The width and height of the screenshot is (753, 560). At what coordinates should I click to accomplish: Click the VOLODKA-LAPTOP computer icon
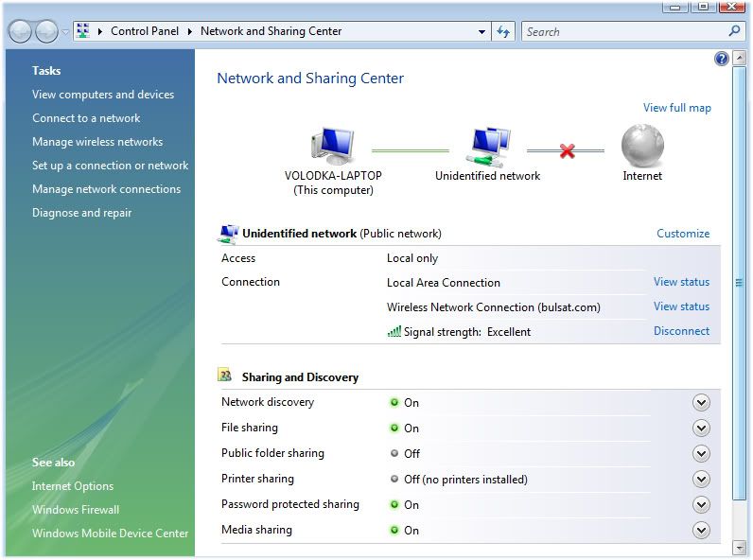[331, 148]
